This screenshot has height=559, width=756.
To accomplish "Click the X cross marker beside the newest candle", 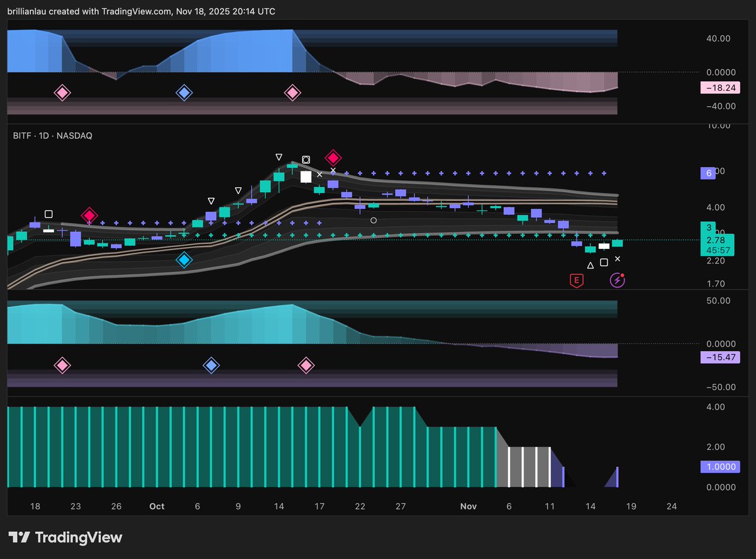I will (617, 258).
